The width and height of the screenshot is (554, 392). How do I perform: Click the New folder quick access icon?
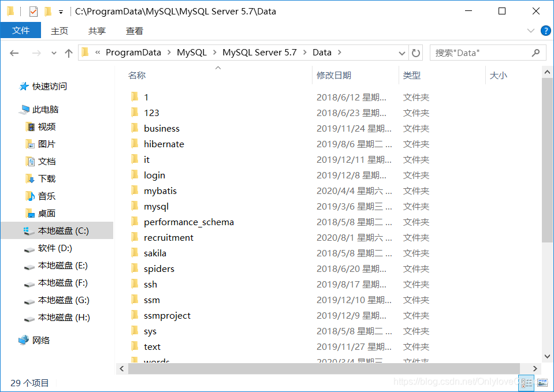pyautogui.click(x=48, y=12)
